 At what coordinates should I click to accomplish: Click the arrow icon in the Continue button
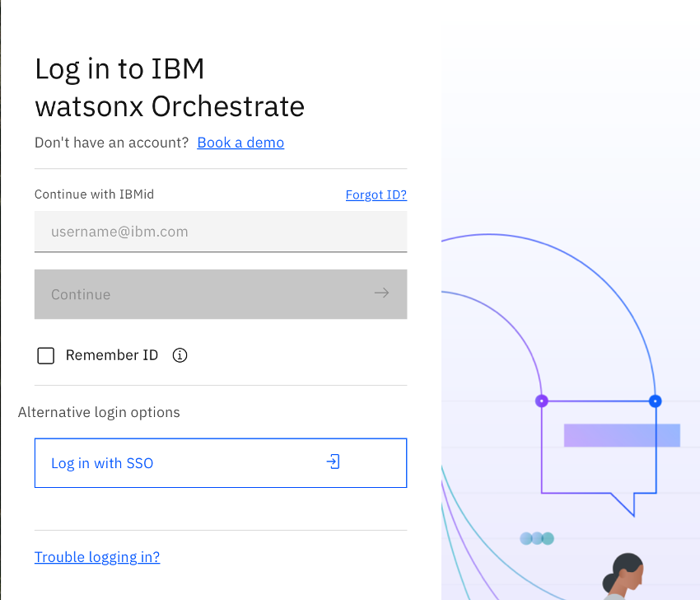[x=381, y=293]
